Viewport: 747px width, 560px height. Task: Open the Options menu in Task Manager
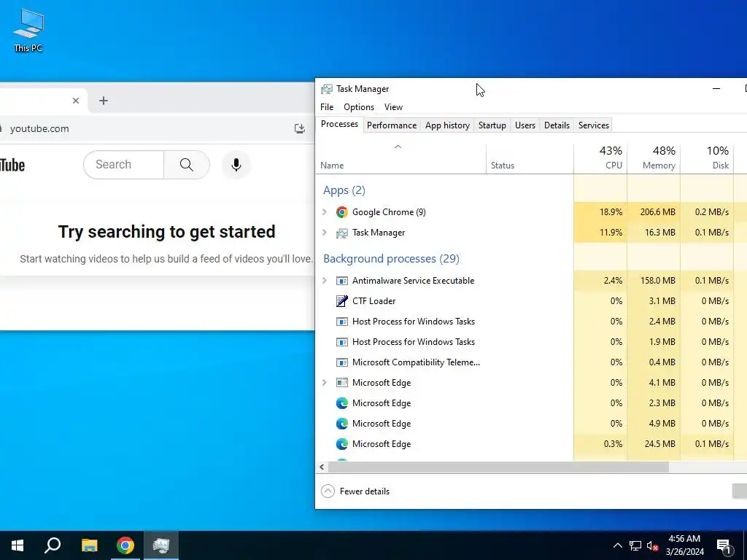(x=359, y=107)
